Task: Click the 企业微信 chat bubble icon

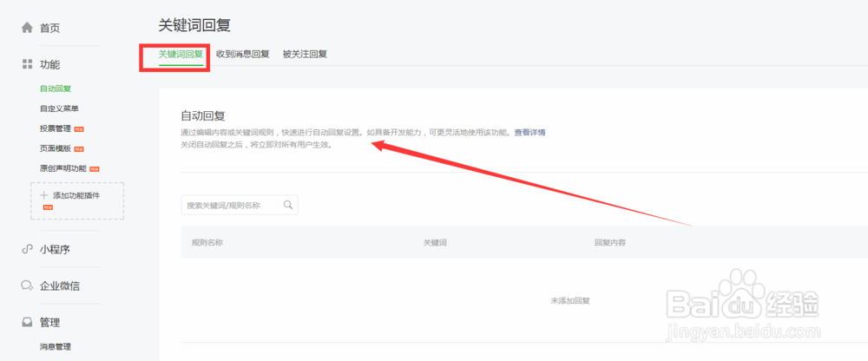Action: (x=27, y=286)
